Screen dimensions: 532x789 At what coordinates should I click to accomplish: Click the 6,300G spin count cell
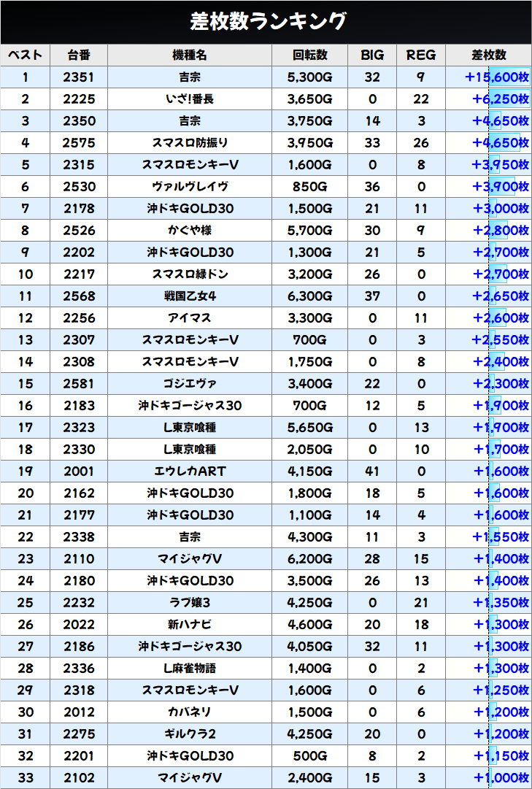[310, 296]
